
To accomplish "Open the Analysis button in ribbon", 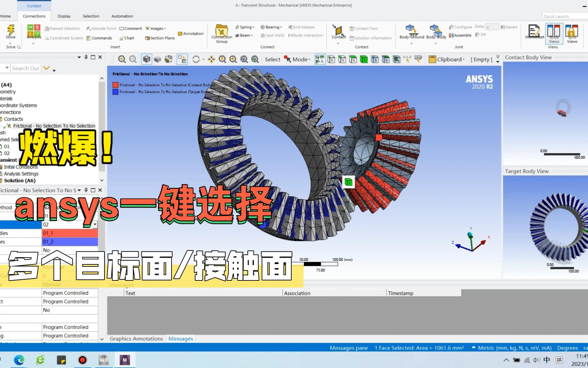I will pos(34,31).
